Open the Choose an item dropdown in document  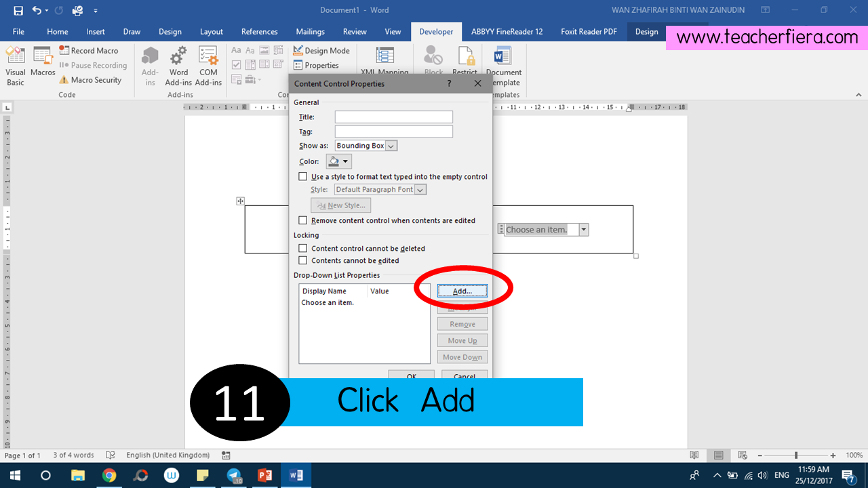[583, 229]
